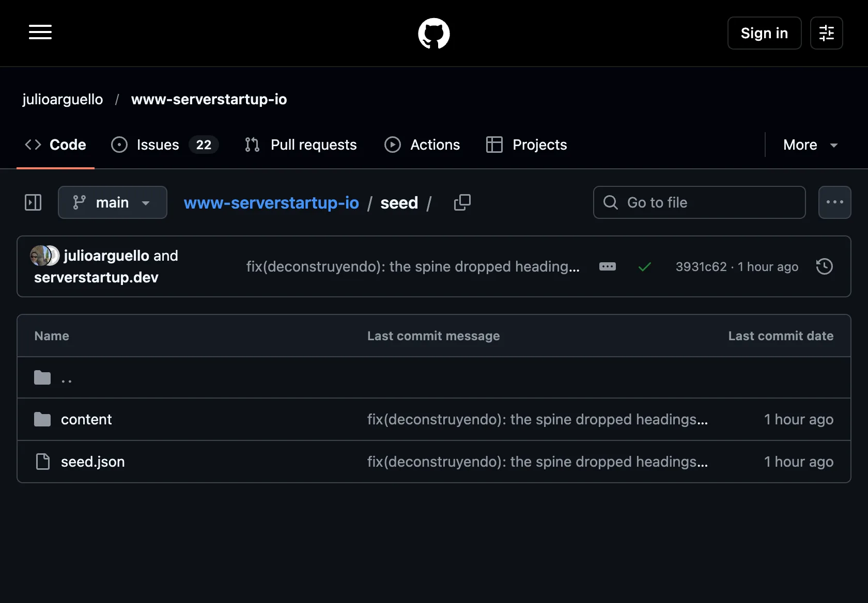
Task: Click the Sign in button
Action: (x=765, y=33)
